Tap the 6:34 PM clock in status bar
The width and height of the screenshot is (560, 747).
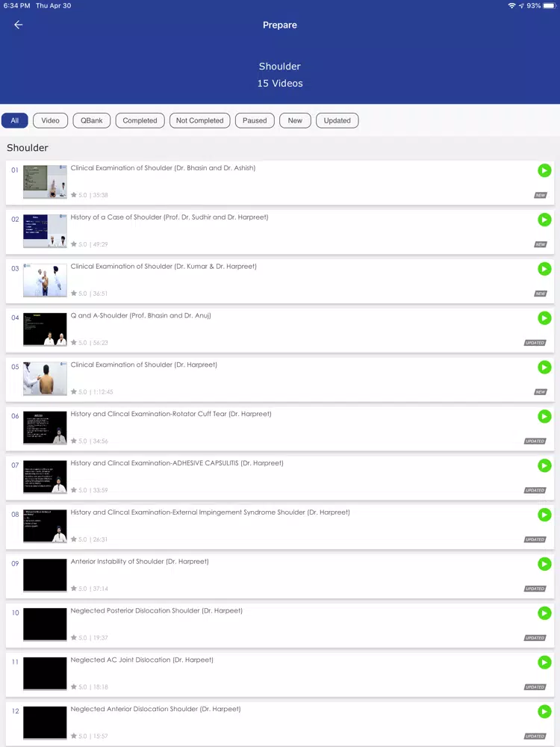[x=16, y=6]
